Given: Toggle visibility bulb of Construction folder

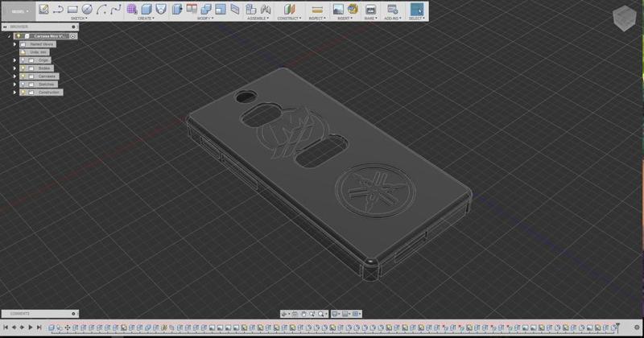Looking at the screenshot, I should click(x=23, y=93).
